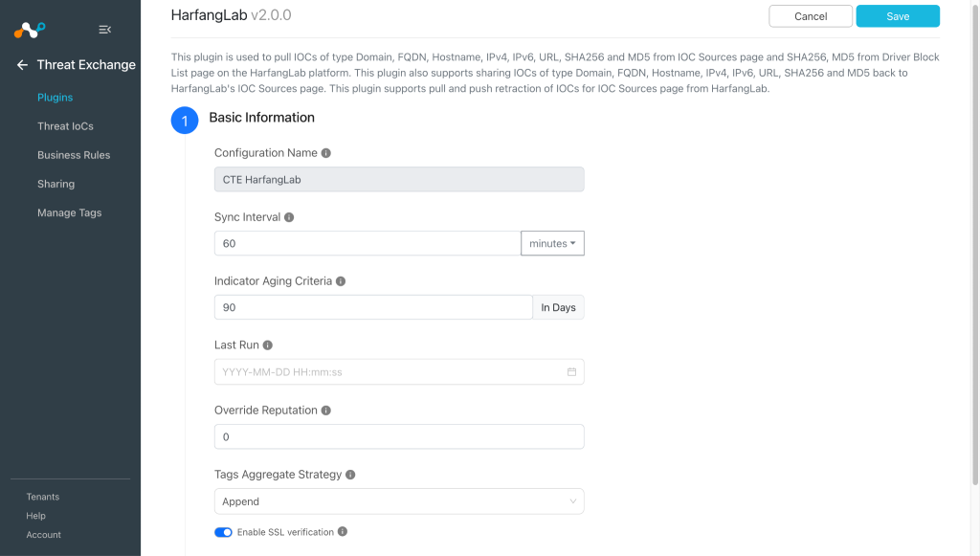
Task: Open Tags Aggregate Strategy info icon
Action: coord(350,475)
